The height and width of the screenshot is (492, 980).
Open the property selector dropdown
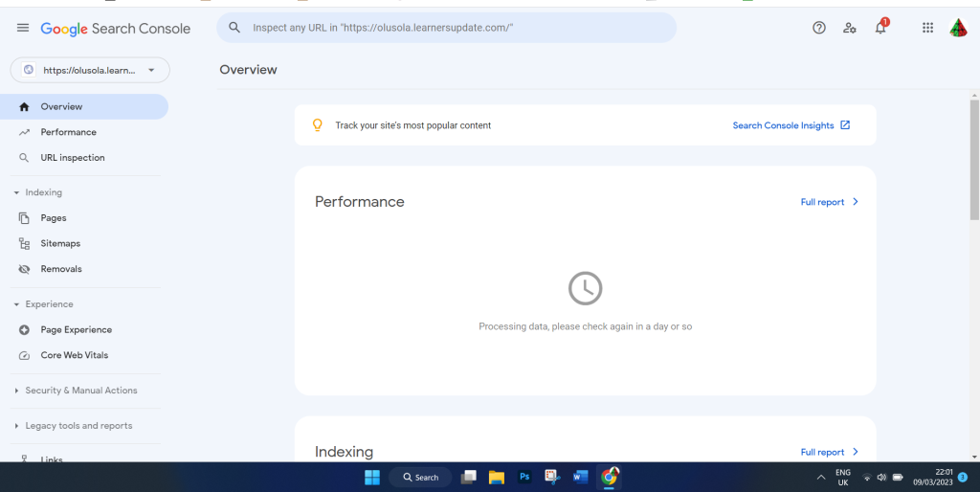coord(90,70)
